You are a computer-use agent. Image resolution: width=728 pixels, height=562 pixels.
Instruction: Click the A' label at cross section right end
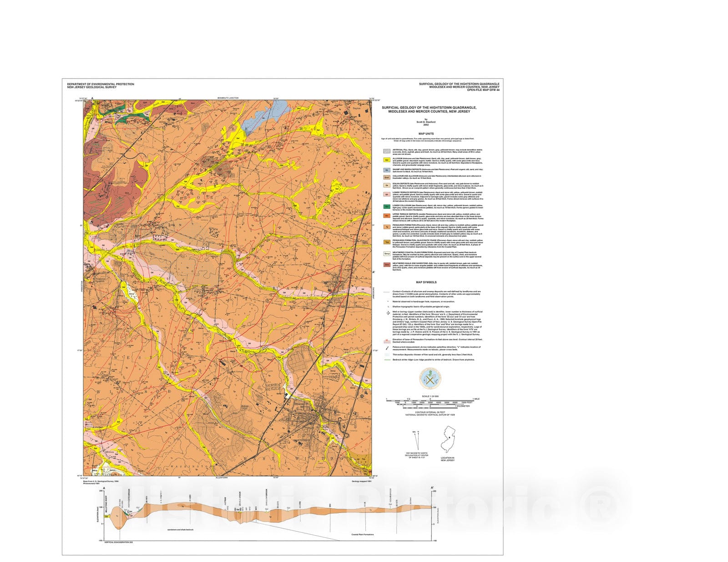coord(432,488)
